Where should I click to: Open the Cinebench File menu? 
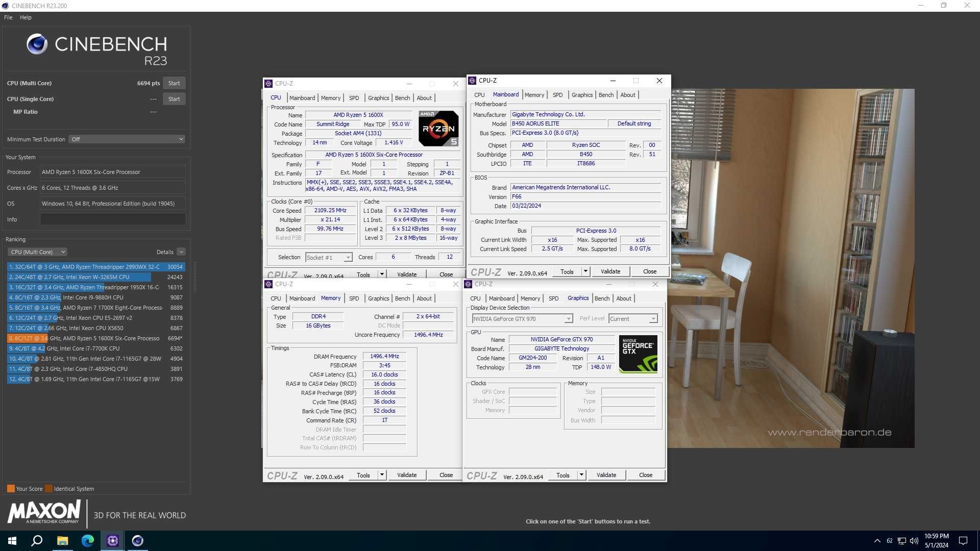click(x=8, y=17)
